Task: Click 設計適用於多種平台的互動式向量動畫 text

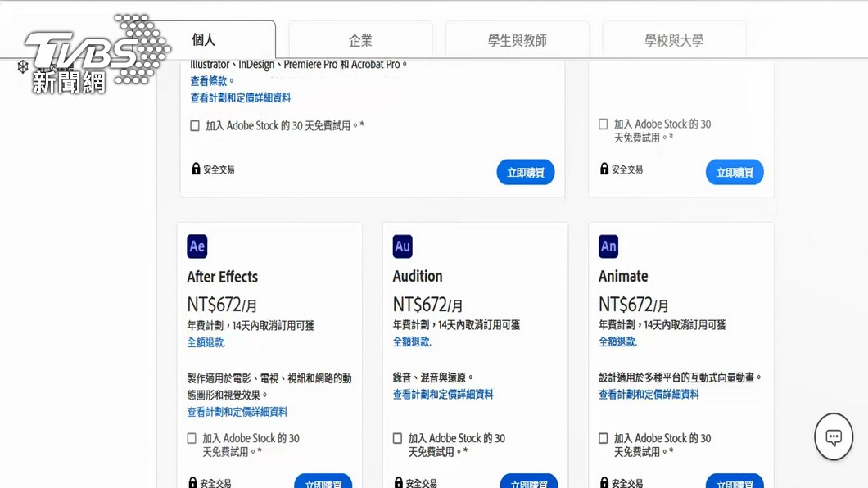Action: [x=680, y=377]
